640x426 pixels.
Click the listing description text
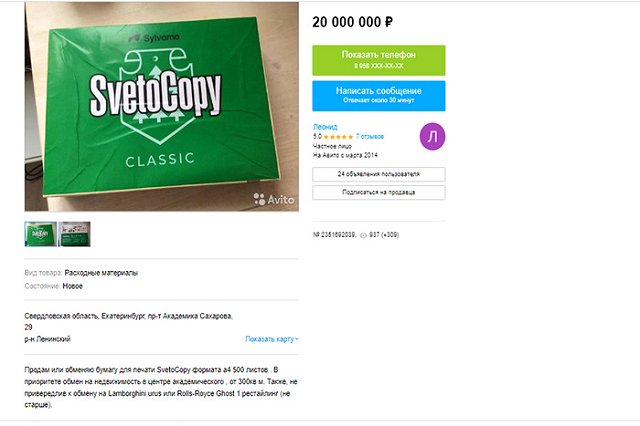coord(161,387)
